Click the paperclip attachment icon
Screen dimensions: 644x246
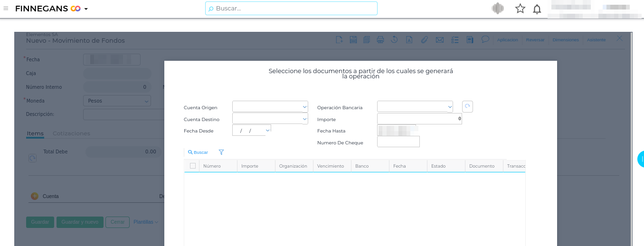(425, 40)
